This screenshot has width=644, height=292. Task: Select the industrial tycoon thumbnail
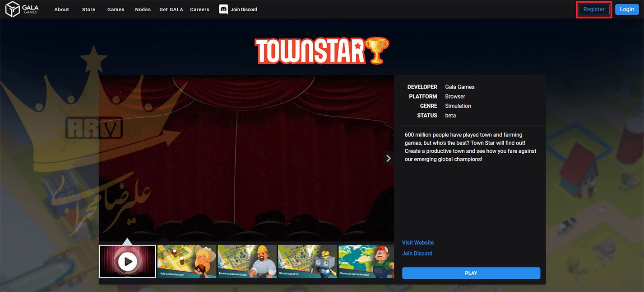point(247,261)
